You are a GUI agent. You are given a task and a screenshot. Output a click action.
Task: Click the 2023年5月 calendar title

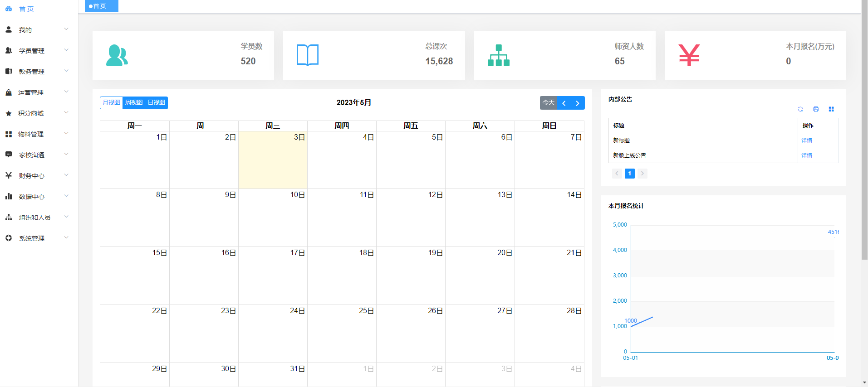pos(354,103)
